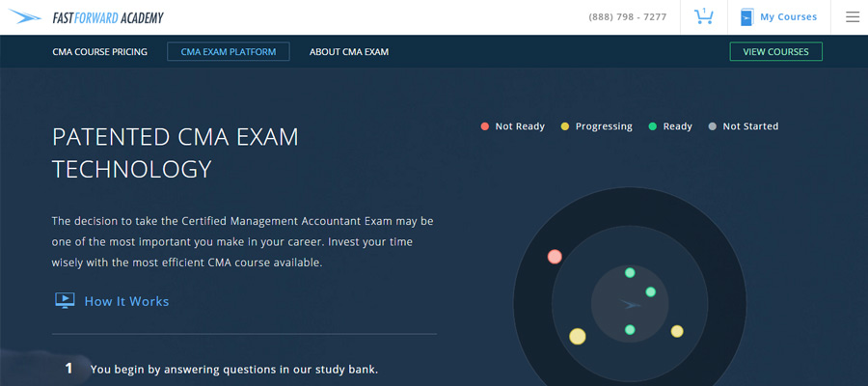Select the topmost green dot in inner circle
The image size is (868, 386).
630,272
